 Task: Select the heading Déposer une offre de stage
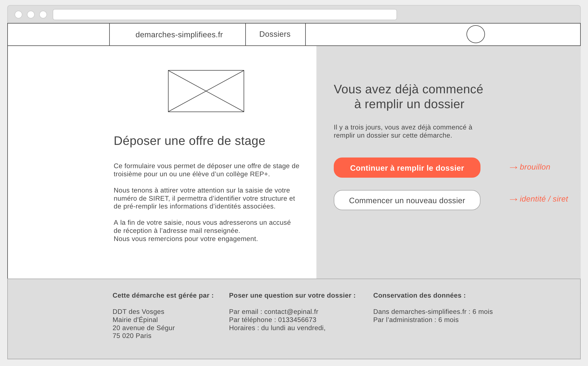click(189, 141)
